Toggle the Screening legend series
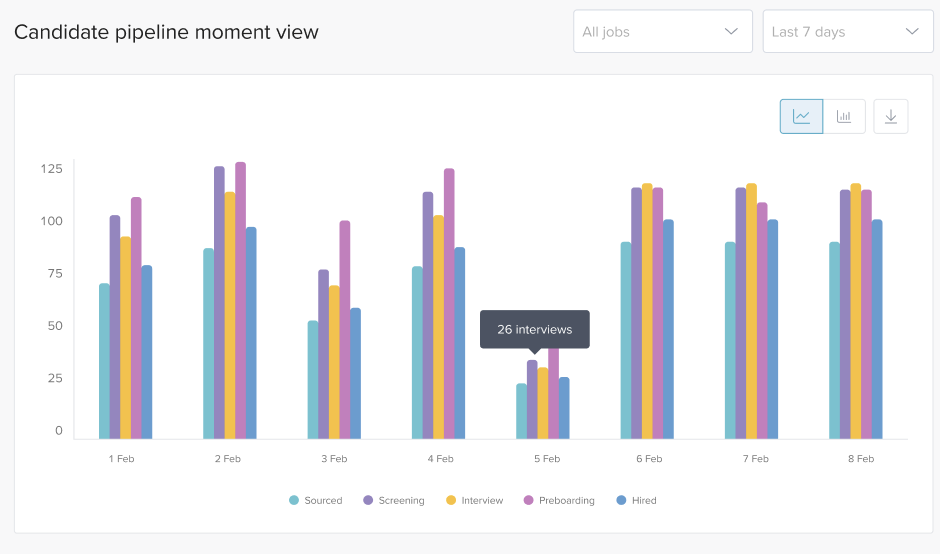The image size is (940, 554). (401, 500)
